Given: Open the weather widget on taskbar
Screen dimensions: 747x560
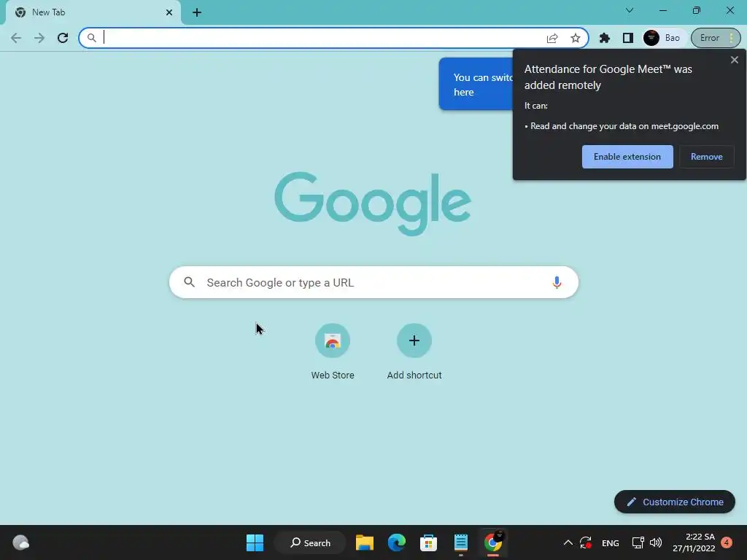Looking at the screenshot, I should 20,542.
